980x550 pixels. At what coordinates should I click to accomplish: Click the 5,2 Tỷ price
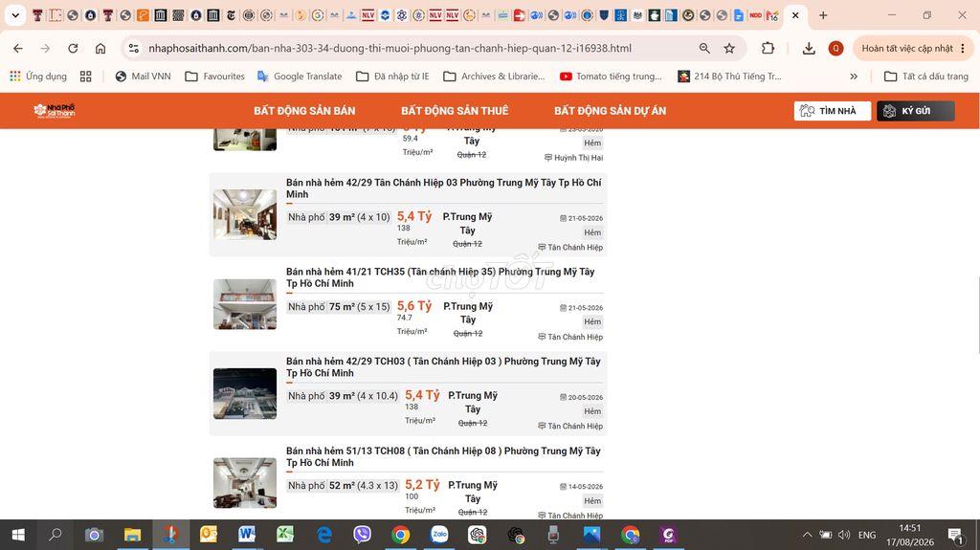tap(422, 484)
